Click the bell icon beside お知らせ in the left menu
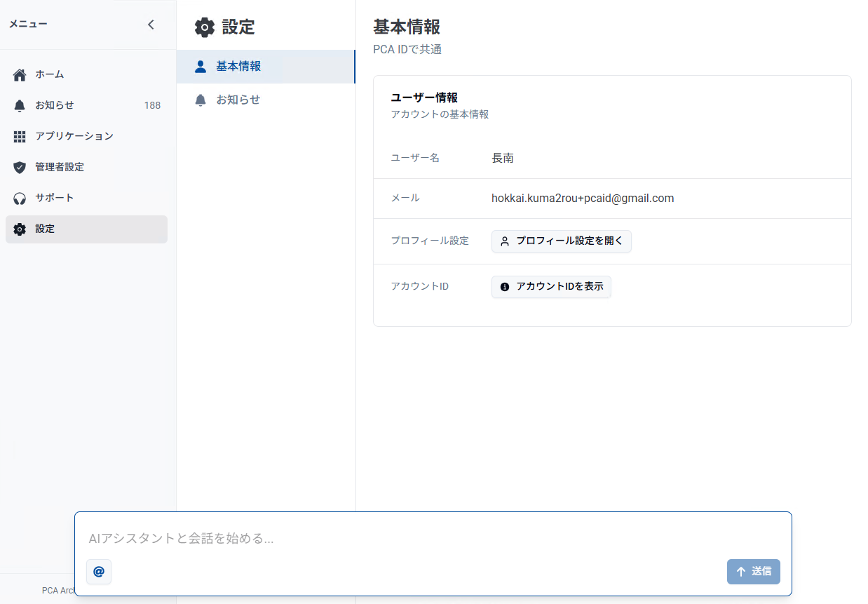Viewport: 868px width, 604px height. point(20,106)
